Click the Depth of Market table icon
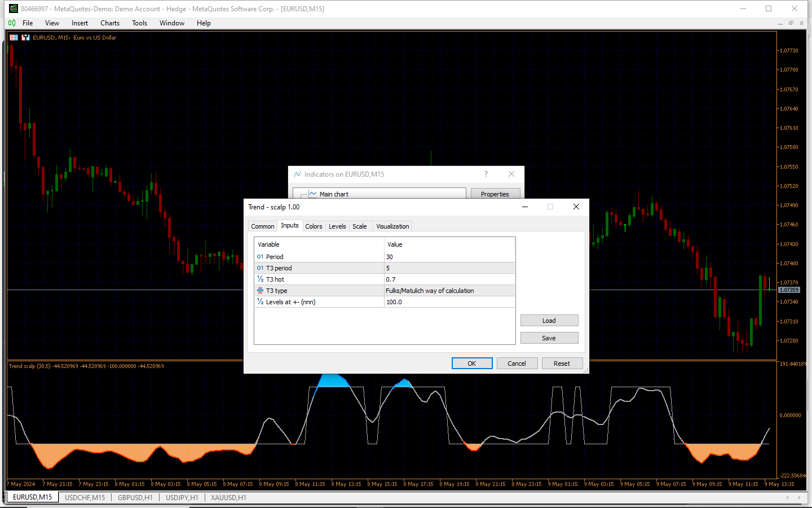Viewport: 812px width, 508px height. click(x=14, y=38)
